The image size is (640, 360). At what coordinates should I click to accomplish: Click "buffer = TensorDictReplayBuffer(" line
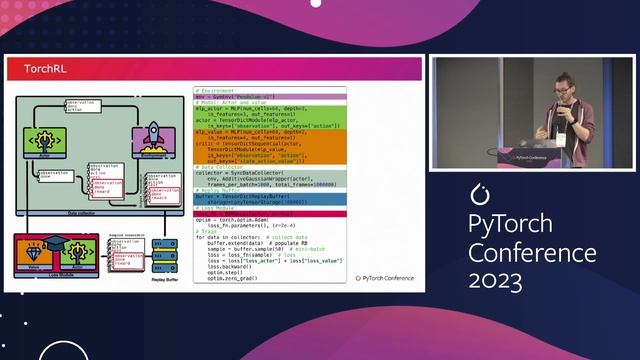coord(242,196)
